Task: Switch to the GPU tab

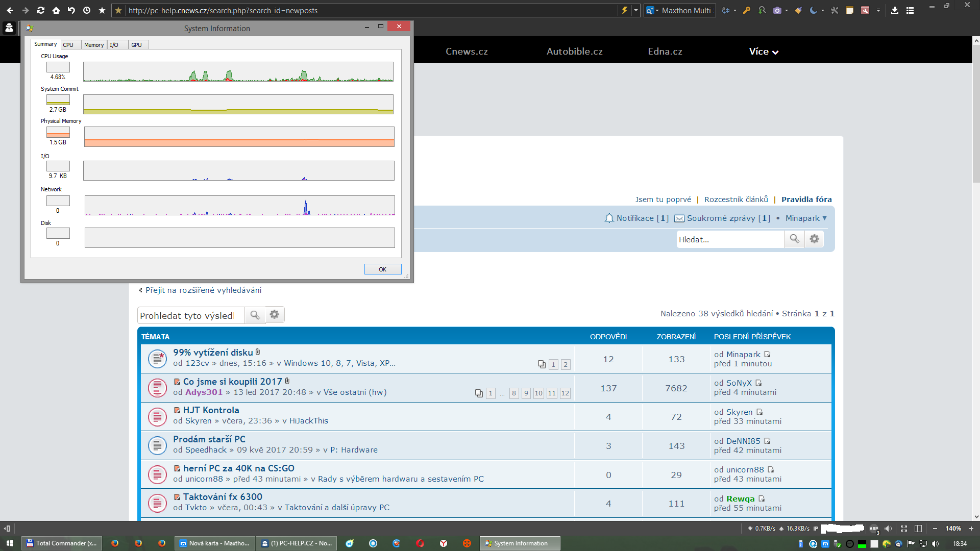Action: (136, 45)
